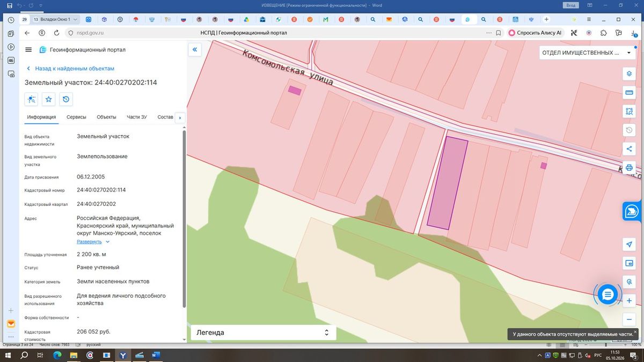Reload the browser page
The width and height of the screenshot is (644, 362).
(56, 33)
